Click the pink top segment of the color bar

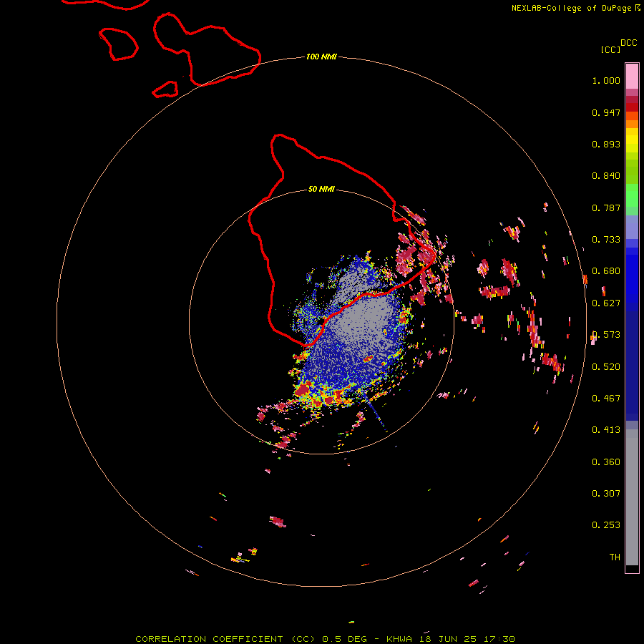[632, 76]
